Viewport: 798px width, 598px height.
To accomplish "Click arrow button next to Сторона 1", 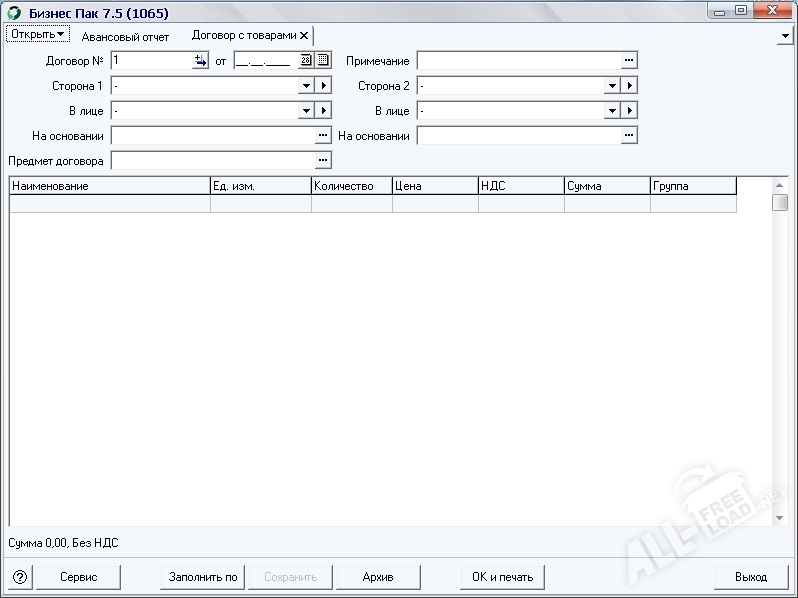I will 323,86.
